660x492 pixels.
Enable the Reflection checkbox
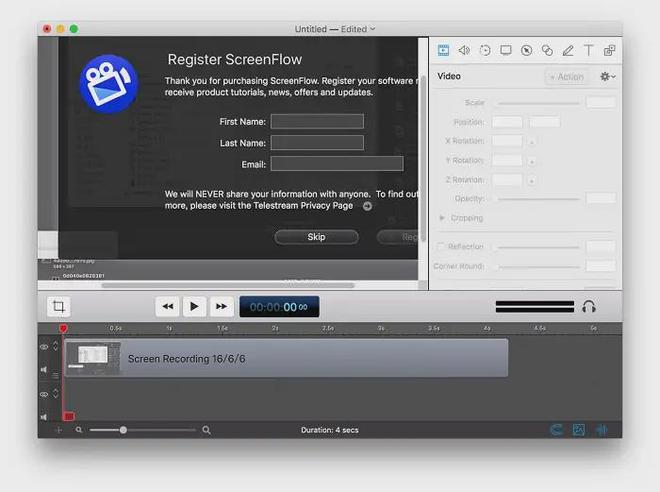(x=441, y=246)
